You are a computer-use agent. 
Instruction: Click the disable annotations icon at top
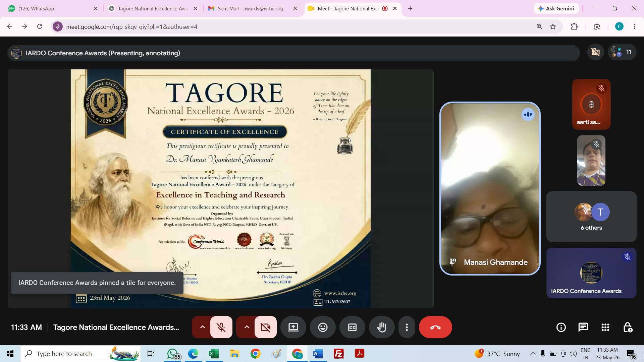[595, 52]
